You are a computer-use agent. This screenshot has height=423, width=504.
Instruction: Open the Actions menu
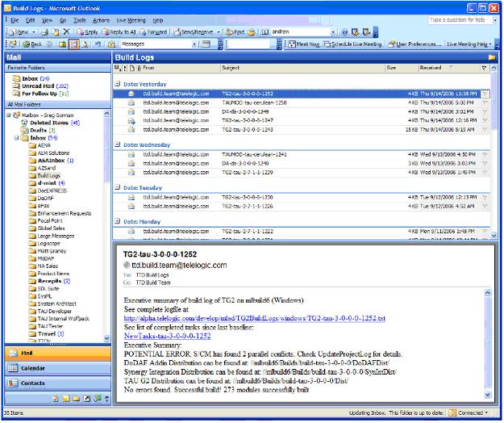102,20
